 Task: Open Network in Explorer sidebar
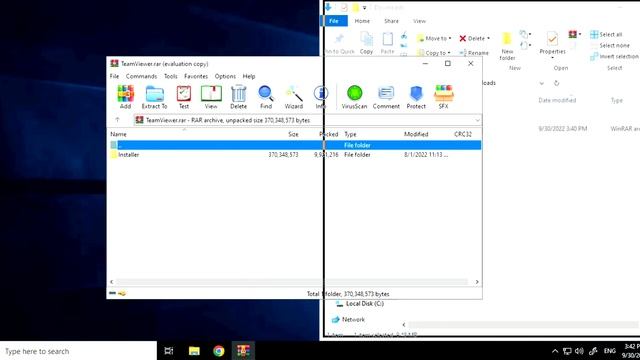(348, 320)
